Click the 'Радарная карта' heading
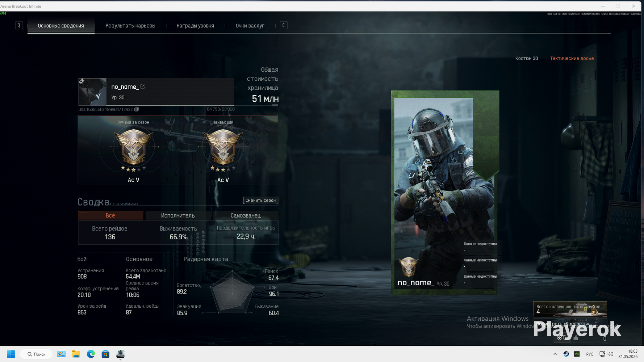 click(x=206, y=259)
